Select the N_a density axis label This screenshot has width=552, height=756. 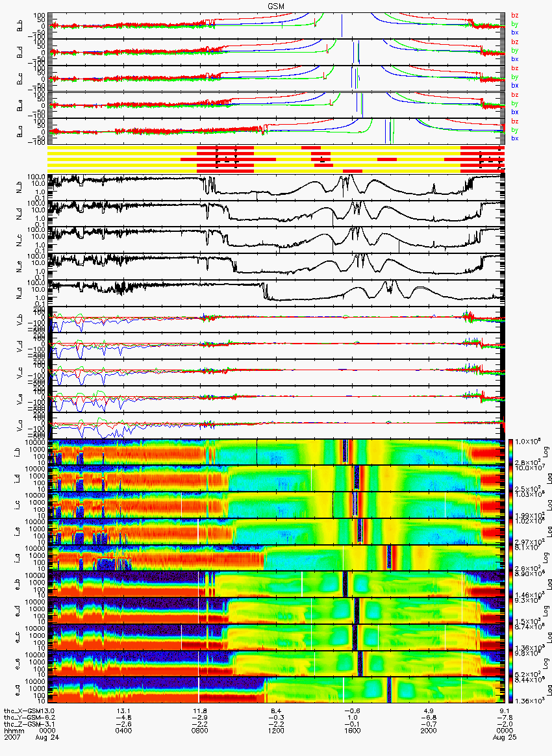pos(19,293)
